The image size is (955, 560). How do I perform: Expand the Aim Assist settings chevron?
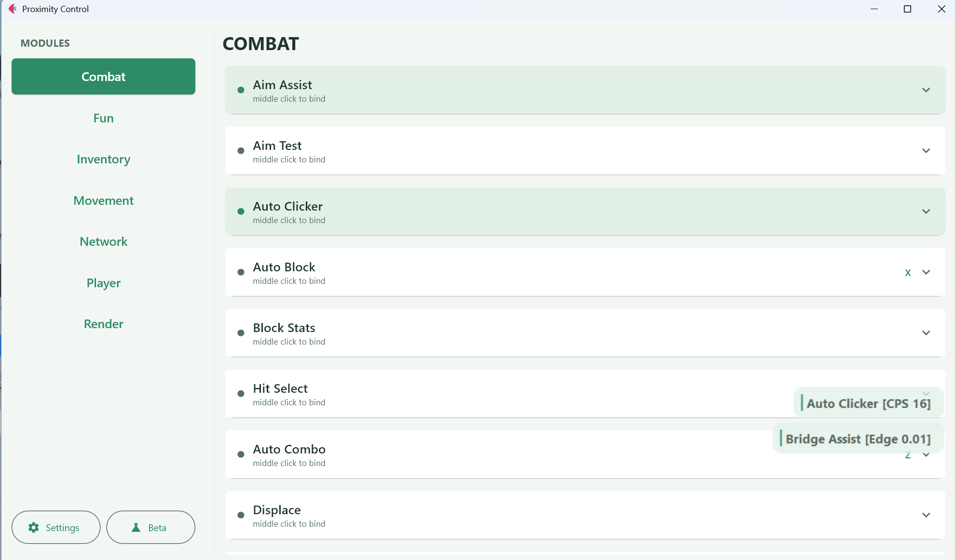[926, 90]
